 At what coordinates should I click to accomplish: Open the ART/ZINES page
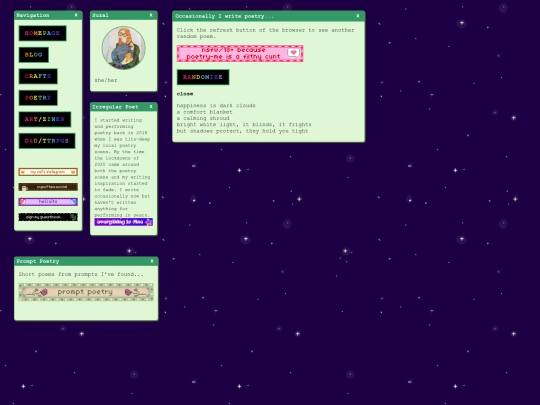(x=45, y=119)
